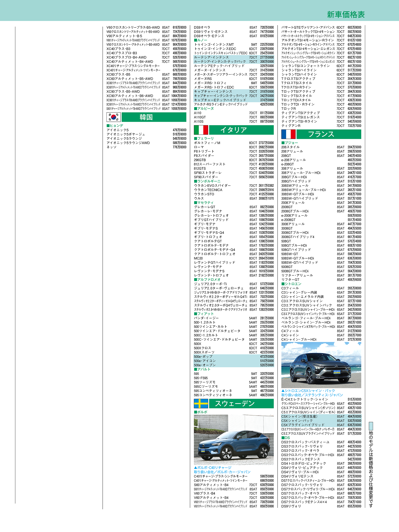Select the スウェーデン section header
Image resolution: width=399 pixels, height=532 pixels.
coord(241,404)
